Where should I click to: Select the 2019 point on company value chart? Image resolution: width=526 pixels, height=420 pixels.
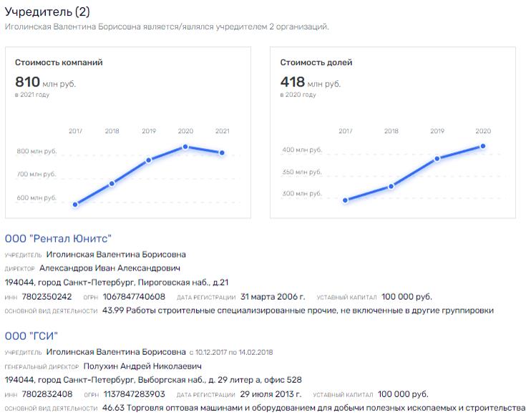(149, 160)
